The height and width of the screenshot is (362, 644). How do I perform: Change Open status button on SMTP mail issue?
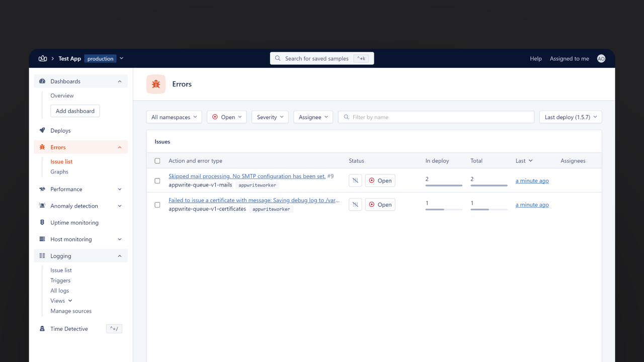(x=380, y=180)
